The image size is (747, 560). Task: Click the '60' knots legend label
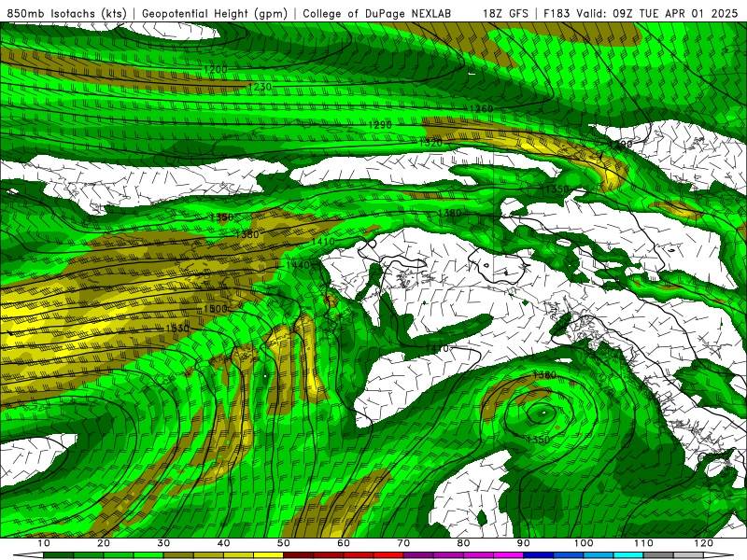pos(344,543)
